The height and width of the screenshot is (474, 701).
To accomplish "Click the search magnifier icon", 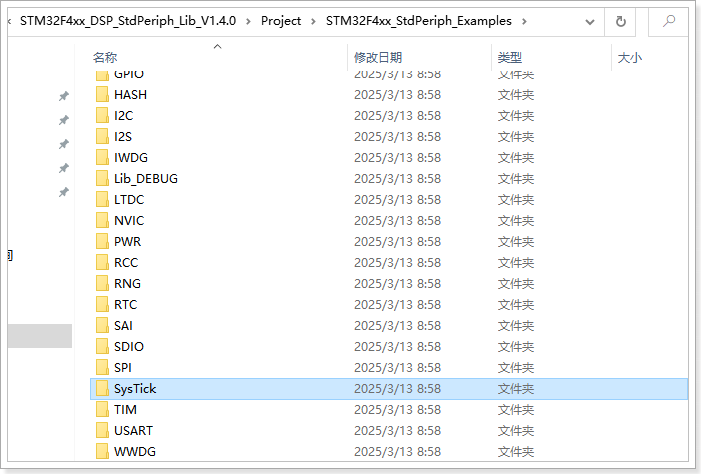I will coord(668,21).
